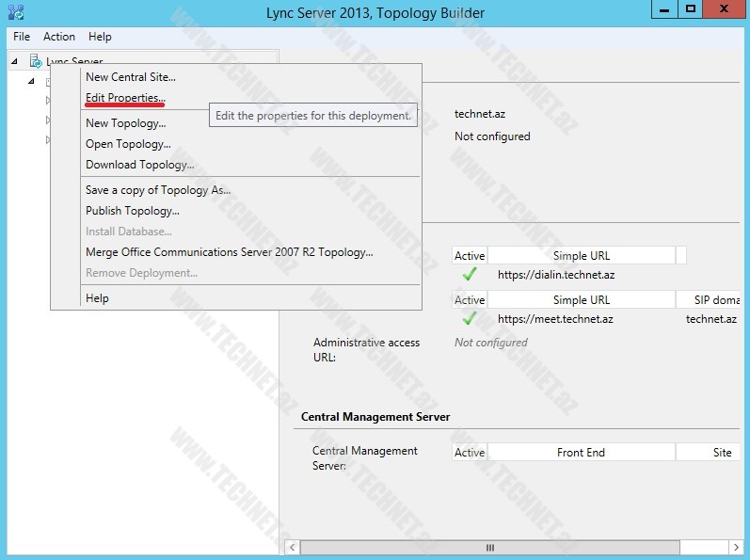
Task: Click Simple URL header above meet.technet.az
Action: (x=582, y=300)
